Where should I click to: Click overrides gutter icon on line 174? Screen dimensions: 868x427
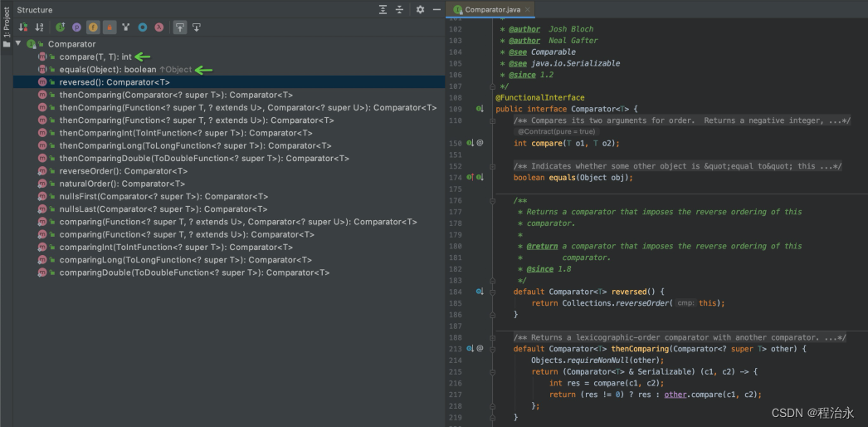pyautogui.click(x=470, y=177)
